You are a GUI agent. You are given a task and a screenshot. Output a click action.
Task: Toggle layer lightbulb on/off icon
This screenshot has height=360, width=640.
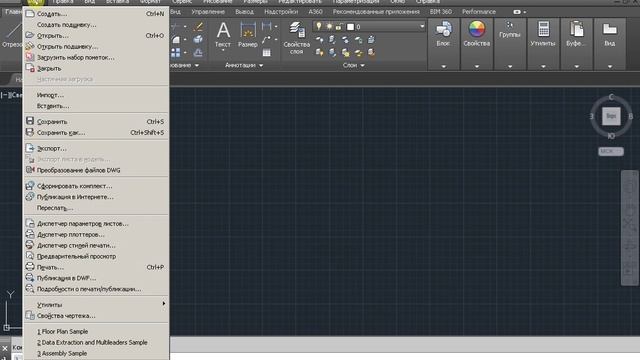pyautogui.click(x=319, y=27)
